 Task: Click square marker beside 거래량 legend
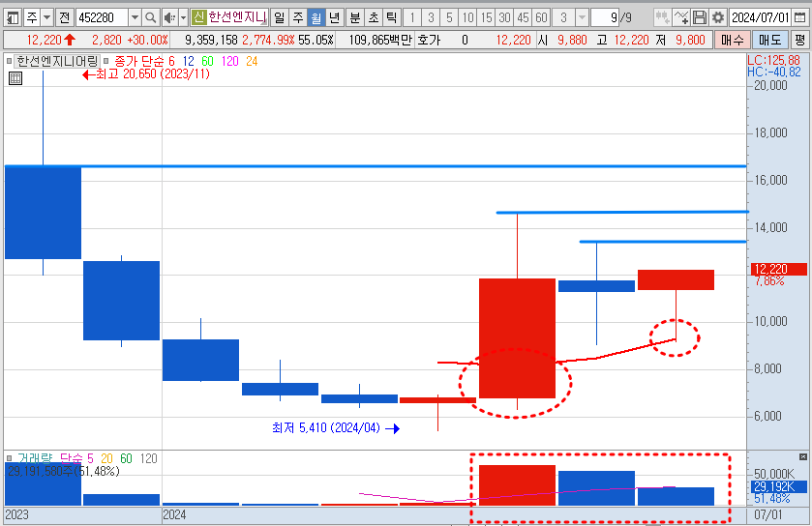(x=10, y=458)
